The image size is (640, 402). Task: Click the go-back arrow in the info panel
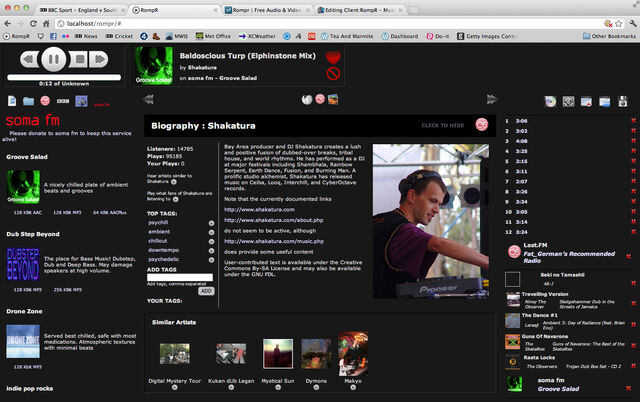[x=148, y=99]
